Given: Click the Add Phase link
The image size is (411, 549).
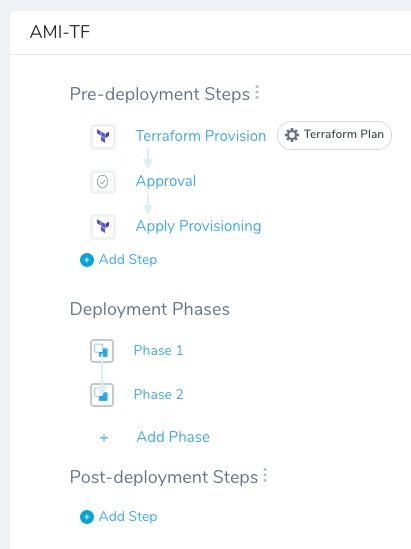Looking at the screenshot, I should pos(173,437).
